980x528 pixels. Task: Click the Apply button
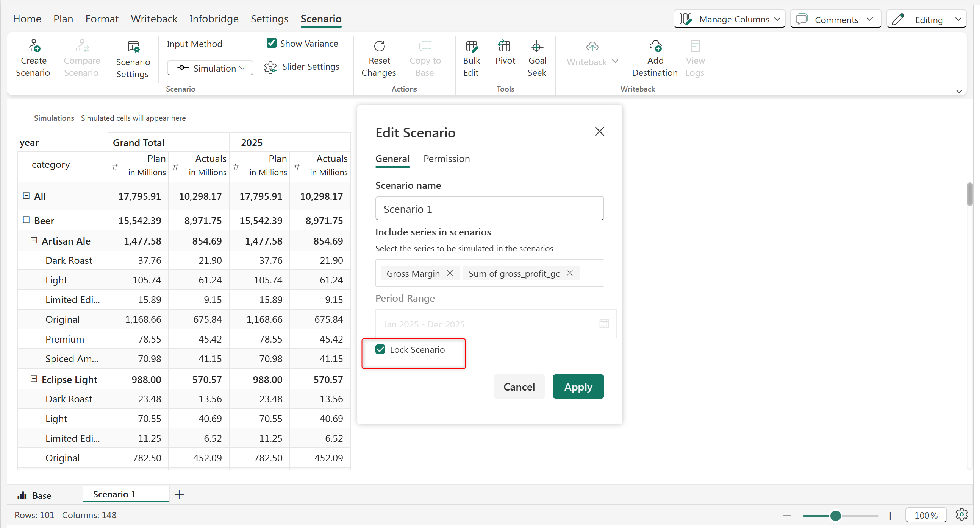point(577,386)
